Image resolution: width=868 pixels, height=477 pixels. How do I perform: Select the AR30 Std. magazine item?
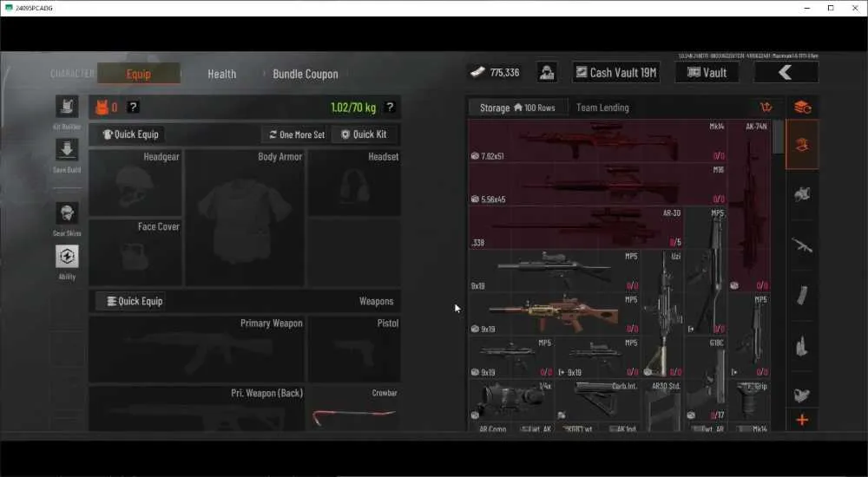[662, 406]
